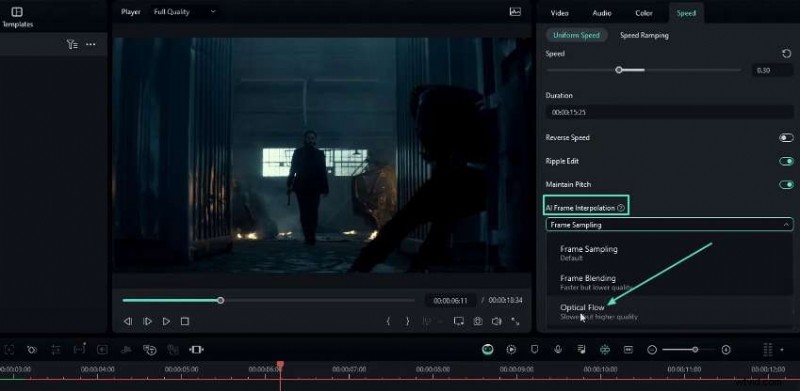Click the Duration field 00:00:15:25
This screenshot has height=391, width=800.
pos(669,112)
